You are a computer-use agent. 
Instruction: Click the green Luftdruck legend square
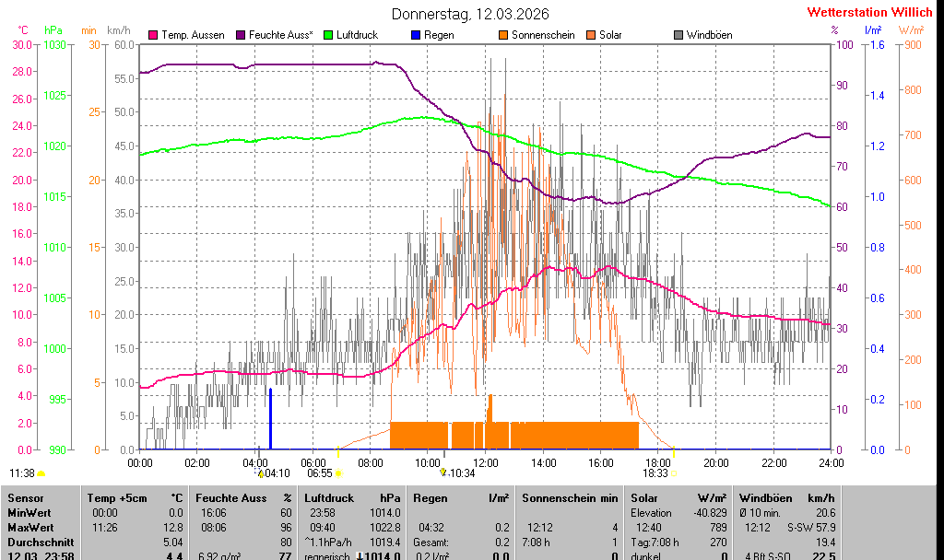point(330,35)
